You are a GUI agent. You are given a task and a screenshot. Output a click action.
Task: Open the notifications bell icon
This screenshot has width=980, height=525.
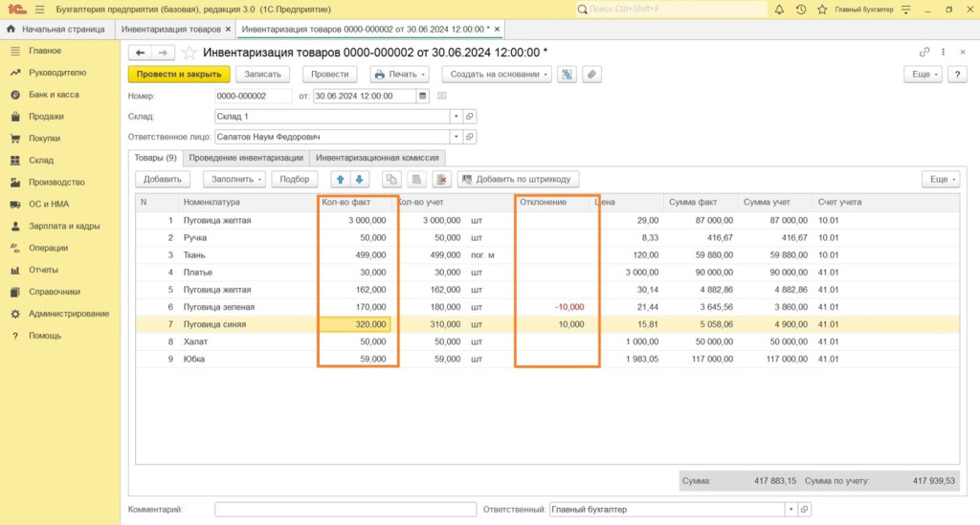779,9
